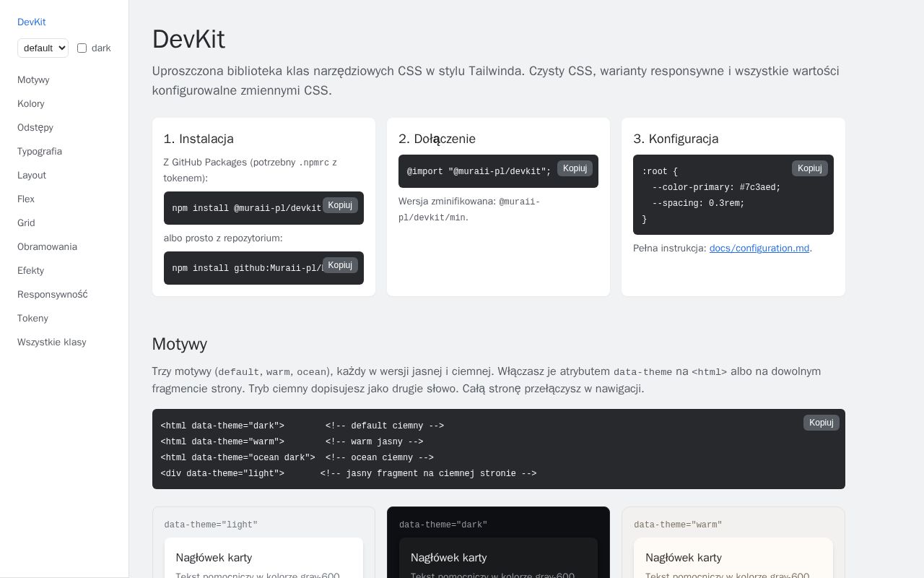The image size is (924, 578).
Task: Click the "Wersja zminifikowana" text
Action: click(448, 202)
